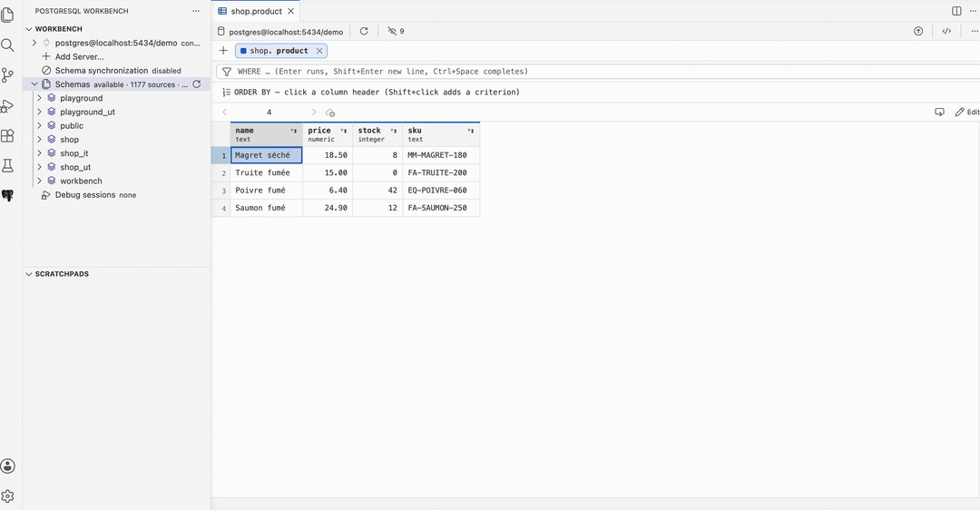Open the Search magnifier in activity bar
Viewport: 980px width, 510px height.
coord(7,45)
